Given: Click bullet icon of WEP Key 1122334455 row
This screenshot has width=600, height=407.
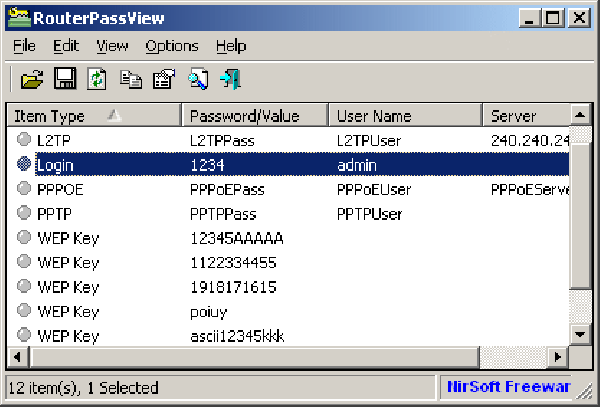Looking at the screenshot, I should coord(24,262).
